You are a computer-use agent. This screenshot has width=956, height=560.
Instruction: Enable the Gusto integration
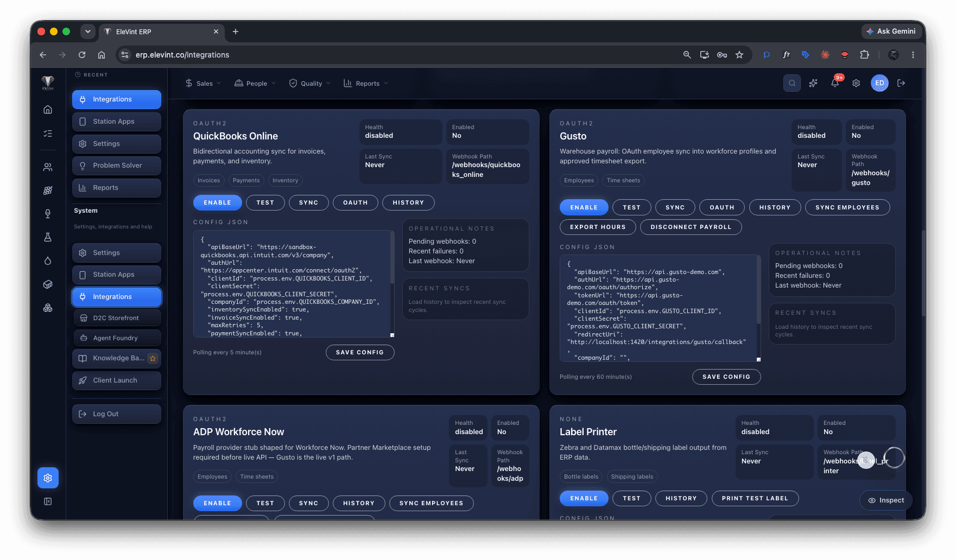point(584,207)
